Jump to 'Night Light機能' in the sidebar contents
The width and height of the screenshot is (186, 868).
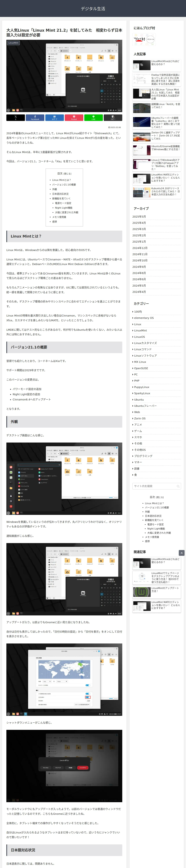[x=156, y=529]
